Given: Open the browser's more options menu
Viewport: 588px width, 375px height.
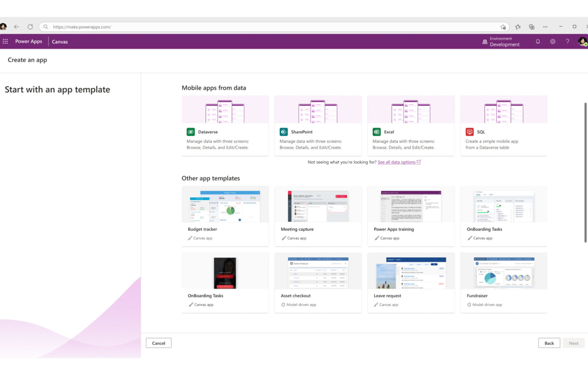Looking at the screenshot, I should [545, 26].
